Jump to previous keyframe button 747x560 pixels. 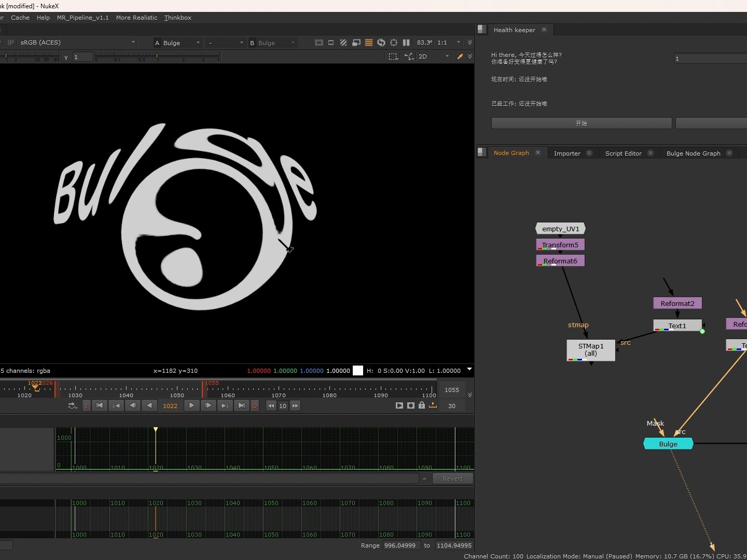point(116,405)
